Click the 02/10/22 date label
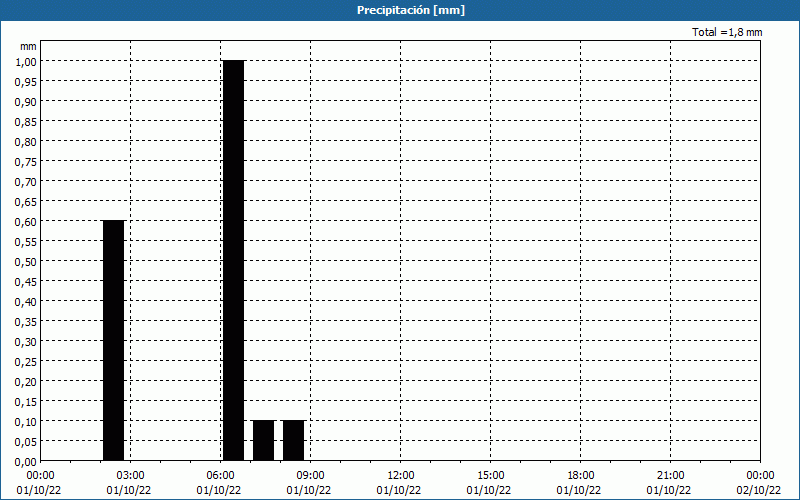This screenshot has height=500, width=800. click(759, 490)
